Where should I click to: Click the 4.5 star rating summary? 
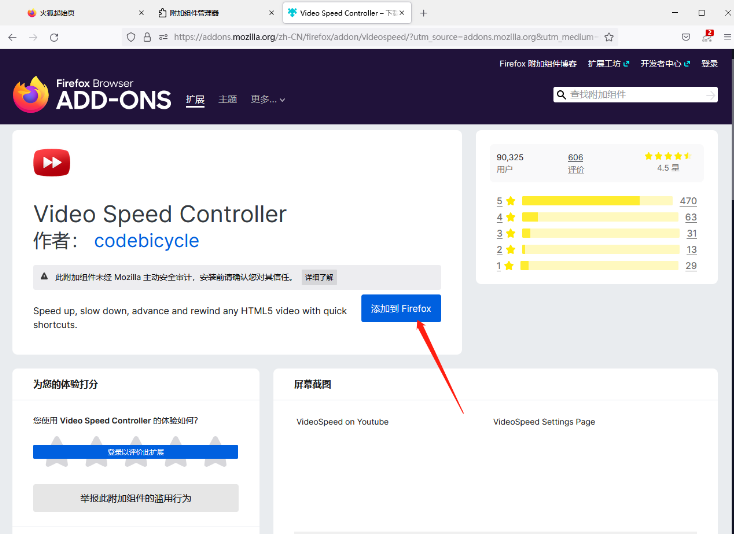(x=668, y=161)
